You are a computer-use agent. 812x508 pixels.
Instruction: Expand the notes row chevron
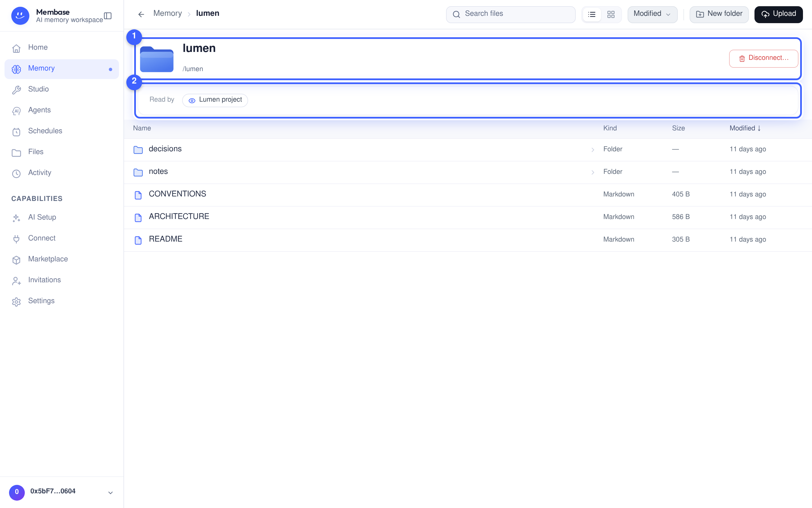coord(593,172)
